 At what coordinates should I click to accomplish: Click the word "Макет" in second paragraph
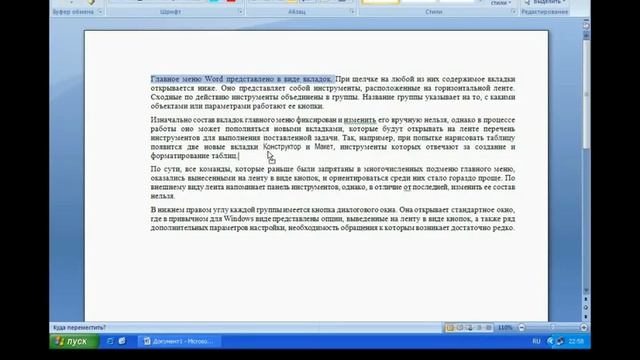[324, 147]
